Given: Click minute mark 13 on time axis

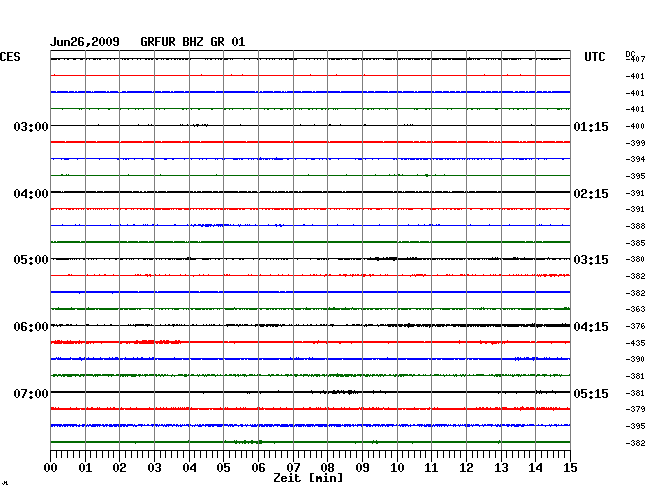Looking at the screenshot, I should (x=501, y=468).
